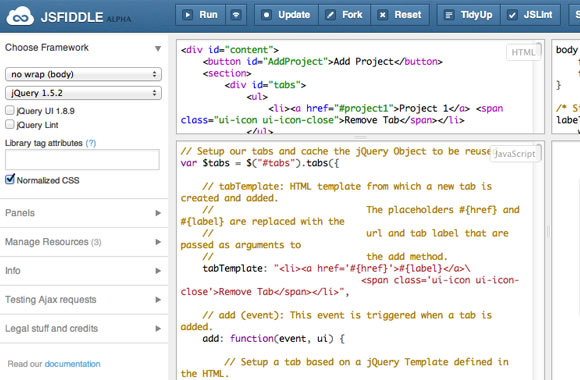Viewport: 580px width, 380px height.
Task: Click the JSFIDDLE title text
Action: 72,17
